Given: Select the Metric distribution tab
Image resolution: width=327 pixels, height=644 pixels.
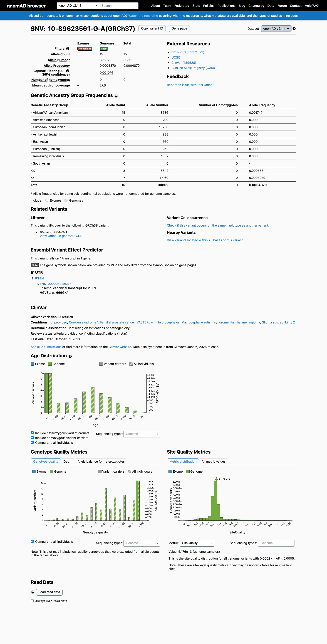Looking at the screenshot, I should (183, 461).
